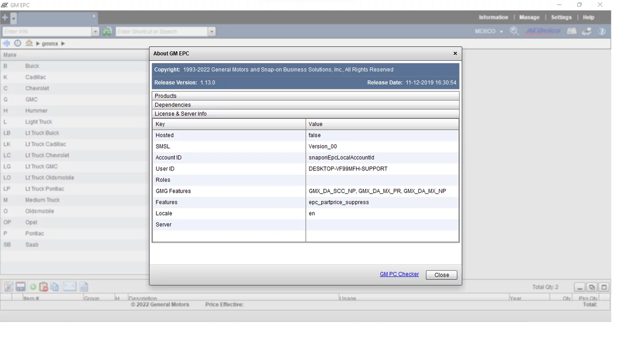Click the ACDelco logo icon

[x=543, y=31]
